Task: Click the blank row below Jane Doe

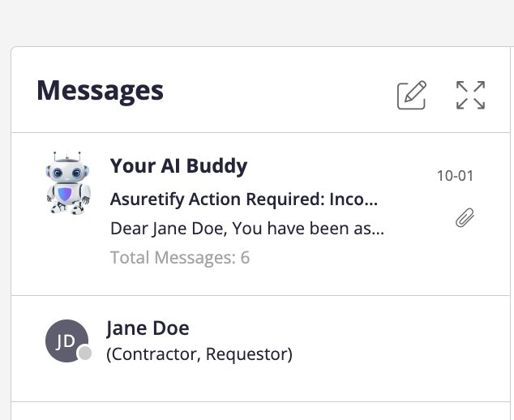Action: click(x=259, y=411)
